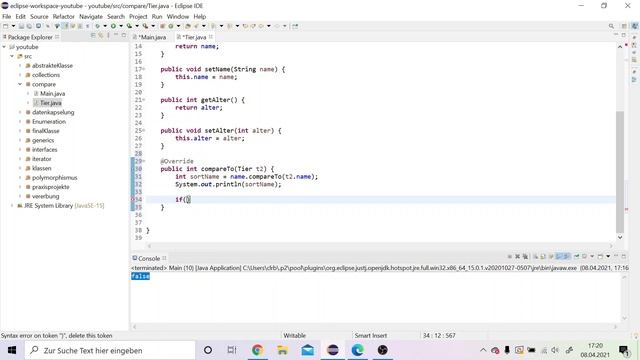The width and height of the screenshot is (640, 360).
Task: Select the vererbung package
Action: [45, 196]
